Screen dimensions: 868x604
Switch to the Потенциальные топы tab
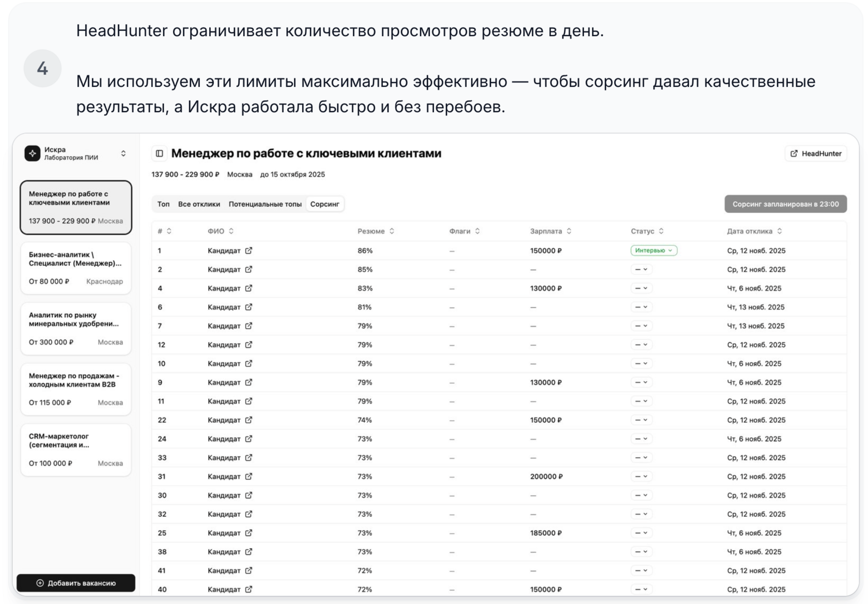pyautogui.click(x=265, y=204)
